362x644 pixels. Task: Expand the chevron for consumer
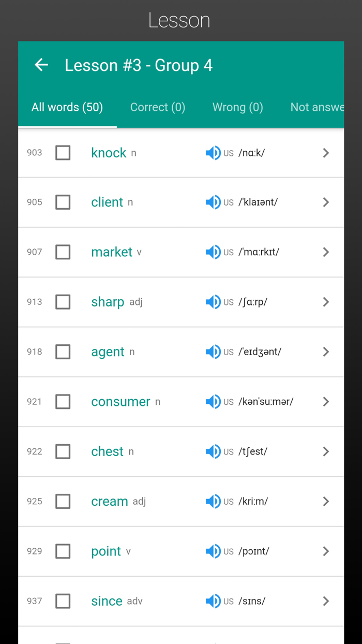pos(326,402)
